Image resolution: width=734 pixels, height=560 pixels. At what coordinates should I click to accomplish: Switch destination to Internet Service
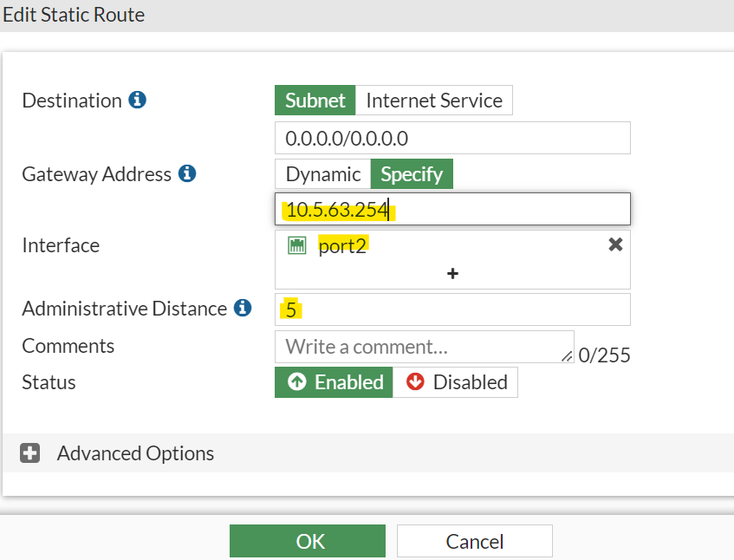(x=434, y=100)
